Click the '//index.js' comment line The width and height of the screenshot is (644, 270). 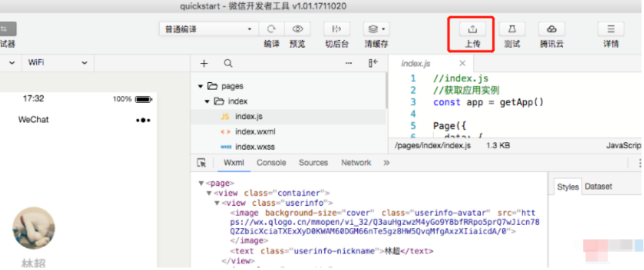click(460, 78)
